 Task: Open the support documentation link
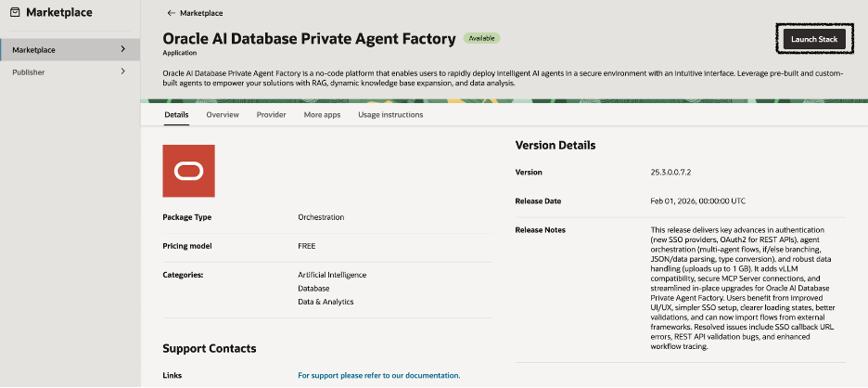click(378, 375)
